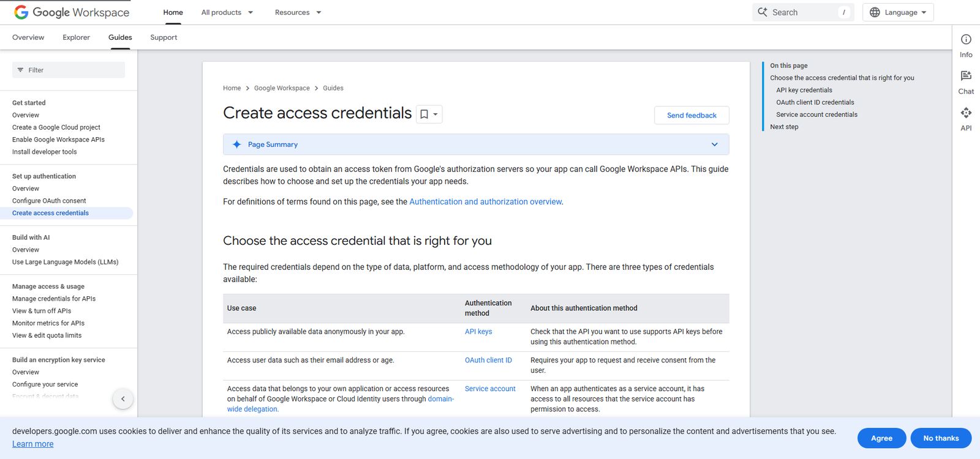Open the Service account table link

coord(490,389)
